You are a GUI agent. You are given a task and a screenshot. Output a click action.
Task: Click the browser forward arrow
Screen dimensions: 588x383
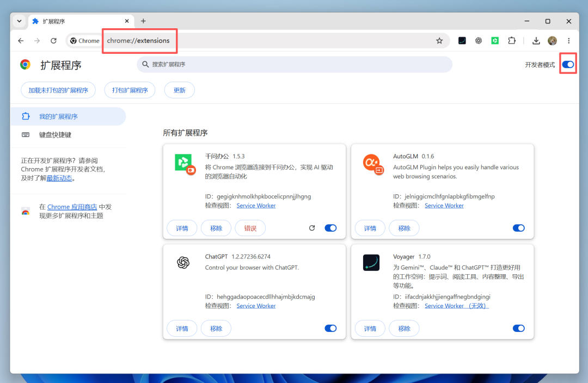(37, 40)
